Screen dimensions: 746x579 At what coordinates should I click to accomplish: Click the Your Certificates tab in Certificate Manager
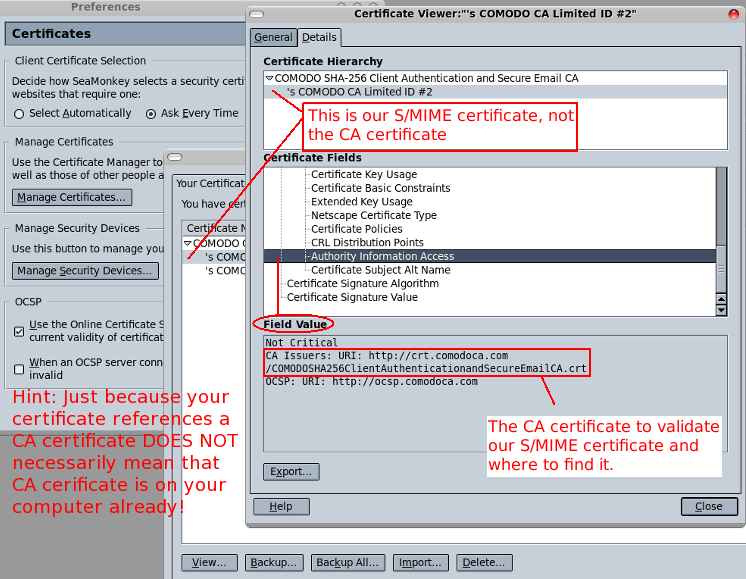coord(209,183)
